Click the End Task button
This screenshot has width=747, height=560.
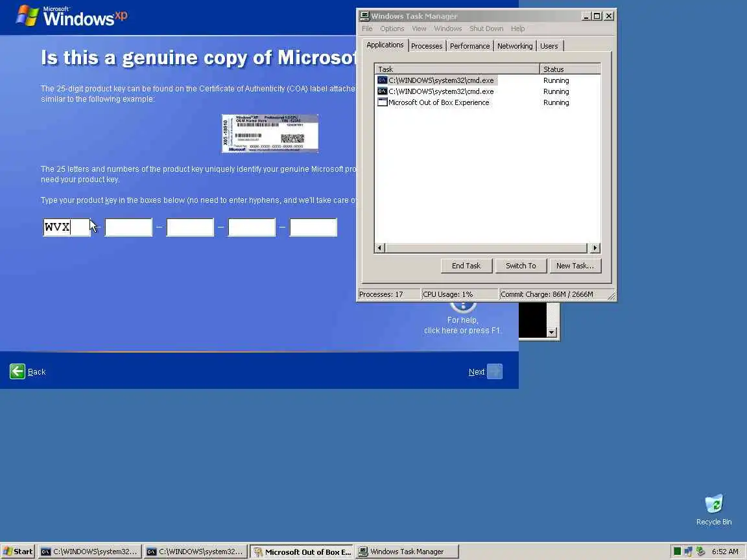[x=466, y=266]
